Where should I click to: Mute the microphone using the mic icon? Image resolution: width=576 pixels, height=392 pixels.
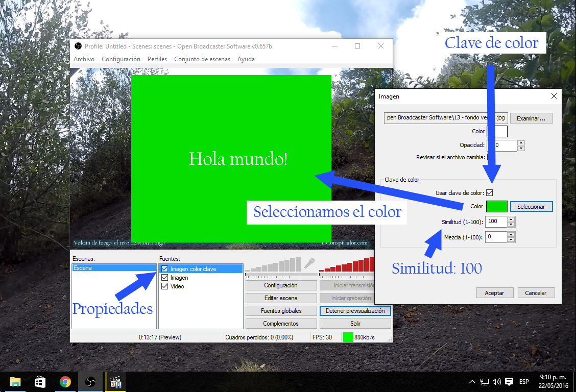click(x=309, y=263)
